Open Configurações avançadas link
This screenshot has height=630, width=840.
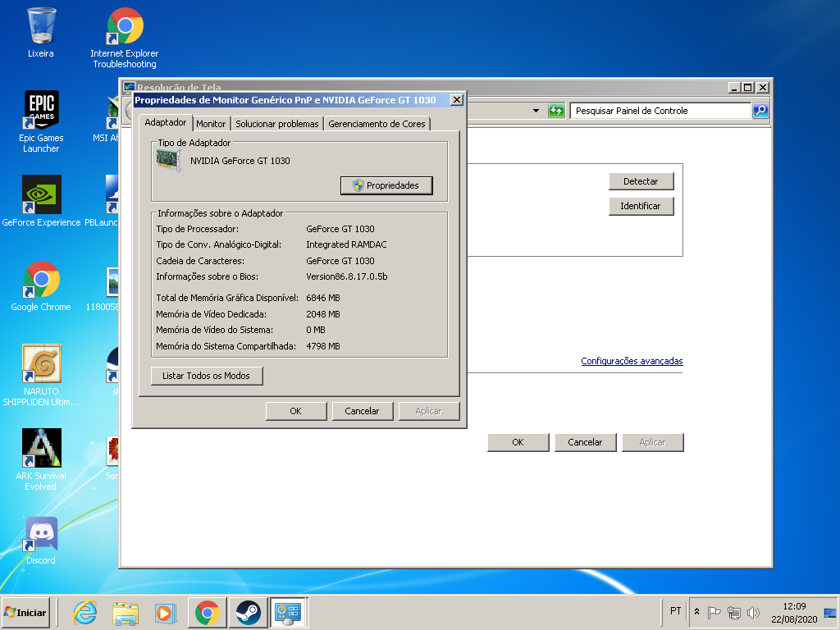coord(632,361)
